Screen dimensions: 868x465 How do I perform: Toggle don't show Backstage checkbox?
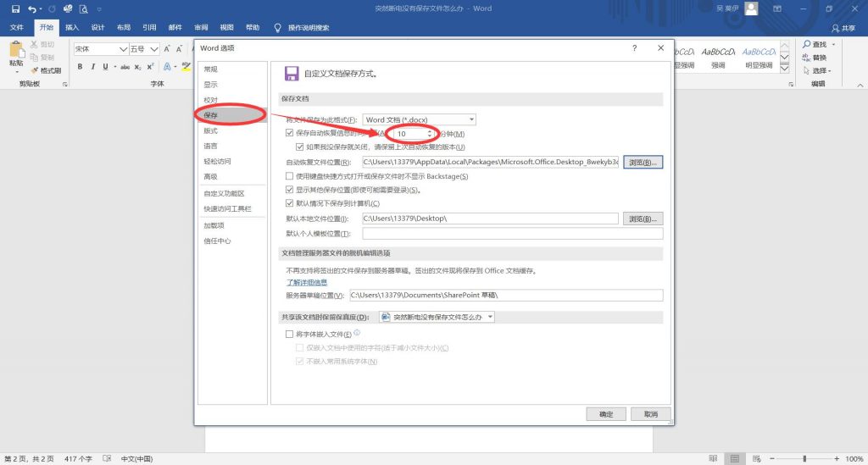pyautogui.click(x=290, y=176)
